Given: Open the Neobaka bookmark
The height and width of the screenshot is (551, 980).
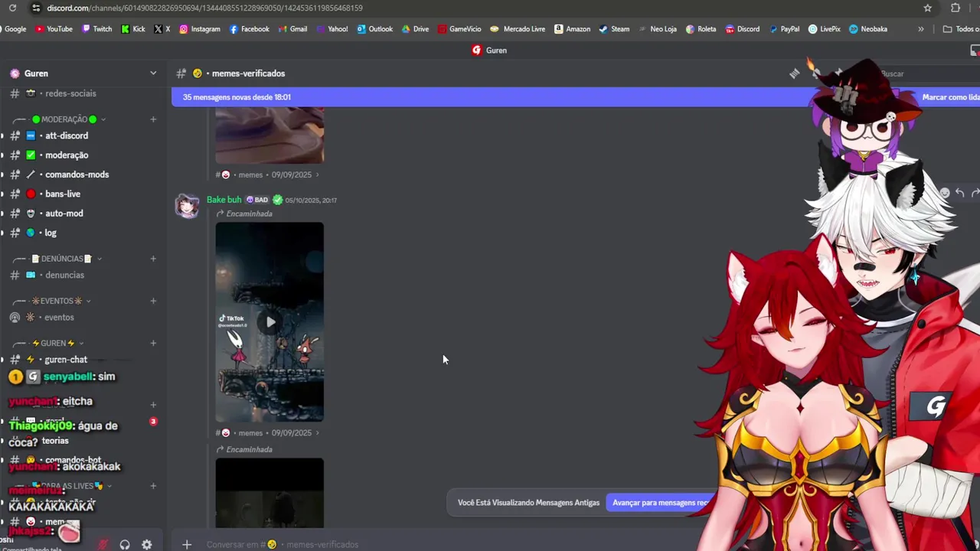Looking at the screenshot, I should pos(868,29).
